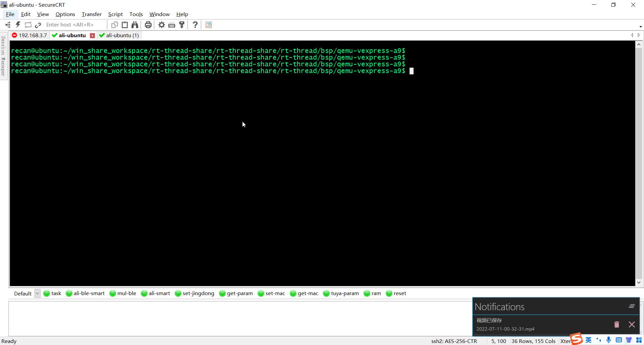Select the ali-ubuntu session tab
Image resolution: width=644 pixels, height=345 pixels.
[69, 36]
